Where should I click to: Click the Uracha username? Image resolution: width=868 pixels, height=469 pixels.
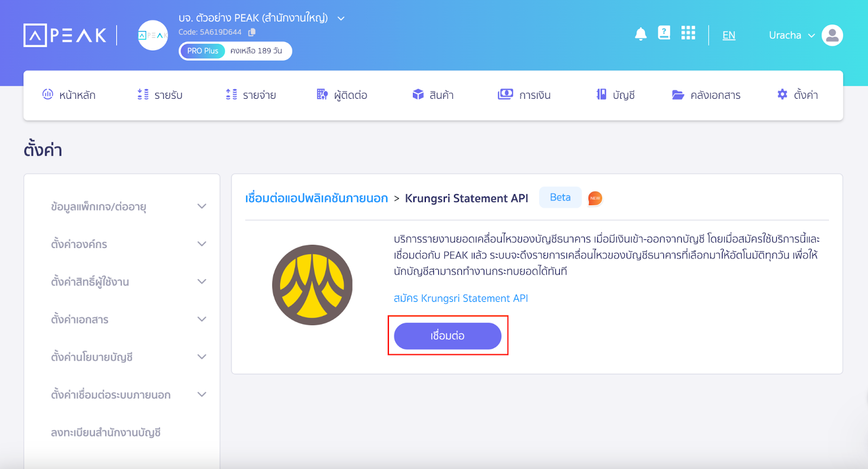point(785,35)
